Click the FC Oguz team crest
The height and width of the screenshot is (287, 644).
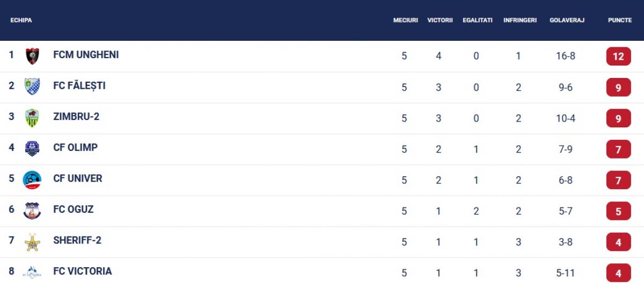coord(32,210)
